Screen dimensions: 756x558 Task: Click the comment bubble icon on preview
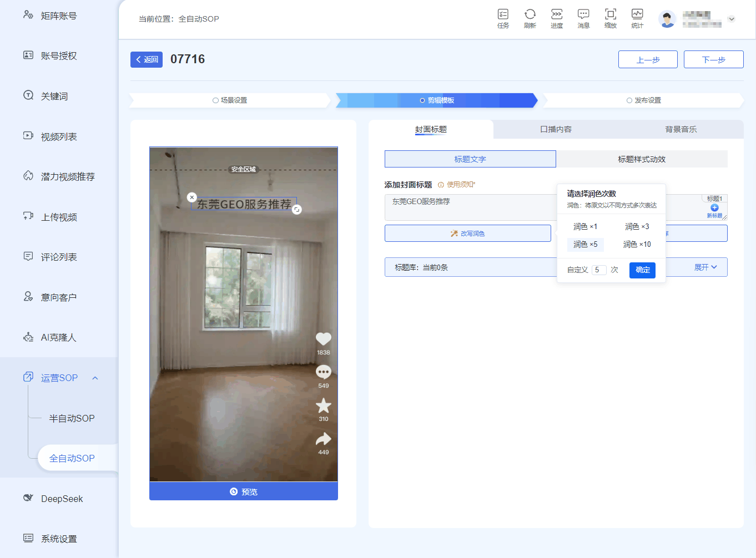[x=324, y=372]
